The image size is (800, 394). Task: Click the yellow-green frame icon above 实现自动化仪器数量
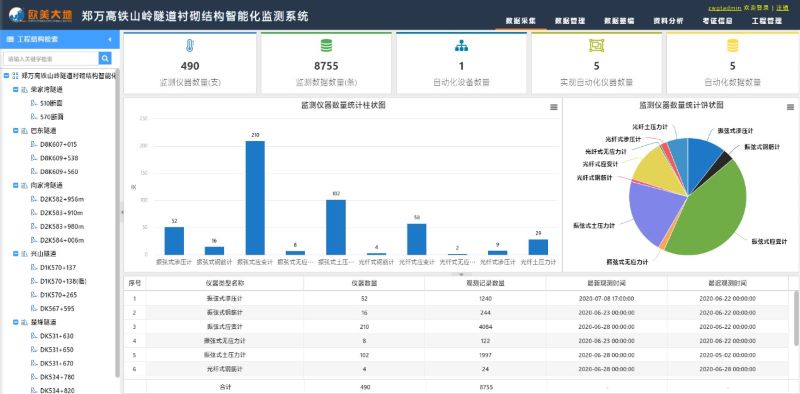[596, 46]
